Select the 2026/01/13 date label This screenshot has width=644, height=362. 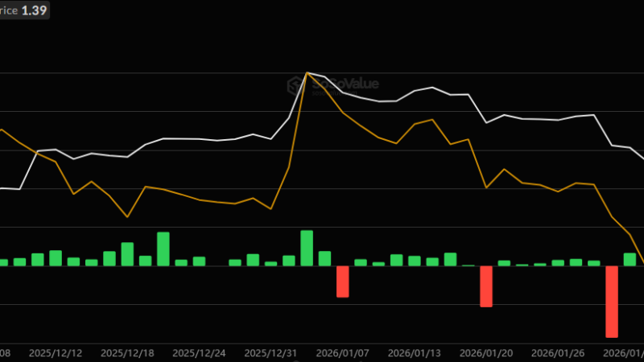pos(413,352)
